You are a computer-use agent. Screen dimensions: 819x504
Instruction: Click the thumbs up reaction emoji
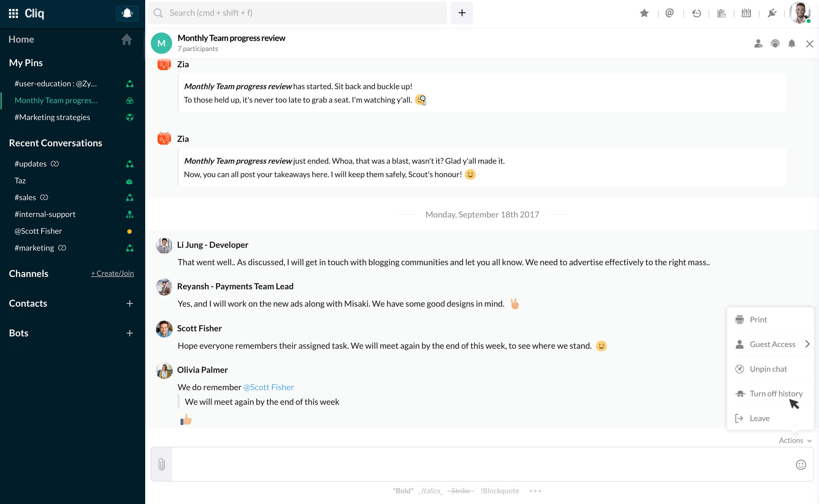(x=186, y=419)
